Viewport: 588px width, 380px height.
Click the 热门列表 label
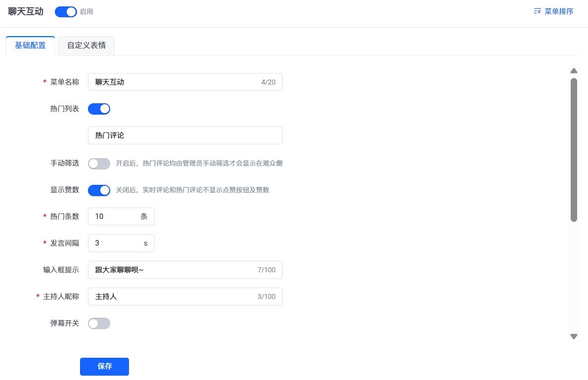tap(65, 109)
